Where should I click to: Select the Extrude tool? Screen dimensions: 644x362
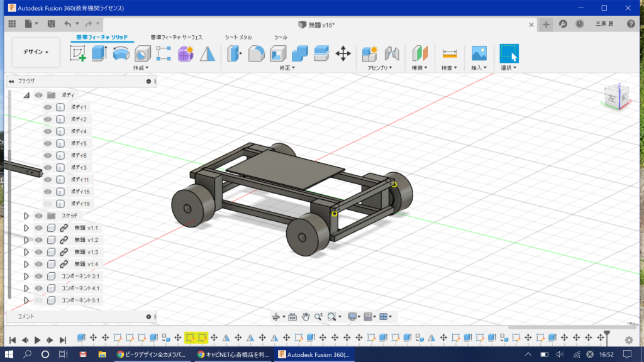(x=99, y=53)
